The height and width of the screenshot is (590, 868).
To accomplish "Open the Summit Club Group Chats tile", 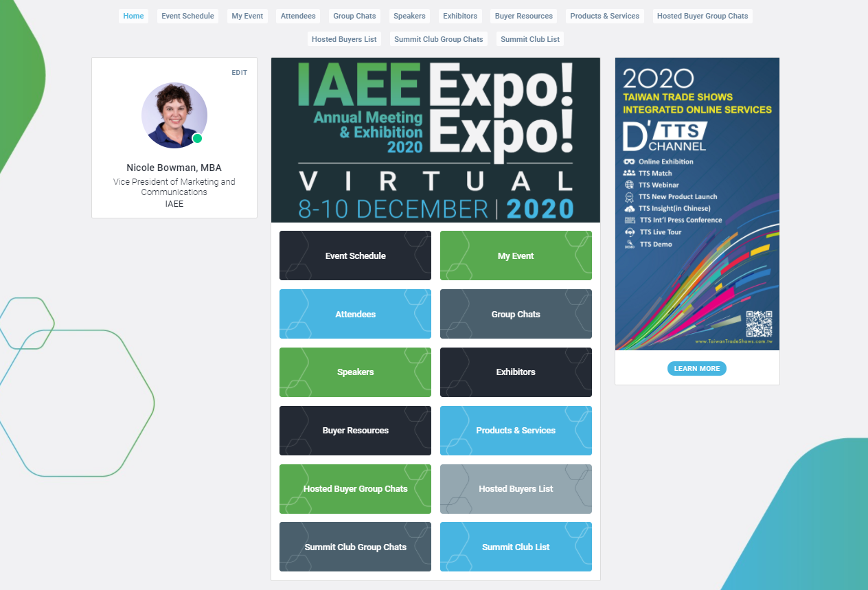I will (355, 547).
